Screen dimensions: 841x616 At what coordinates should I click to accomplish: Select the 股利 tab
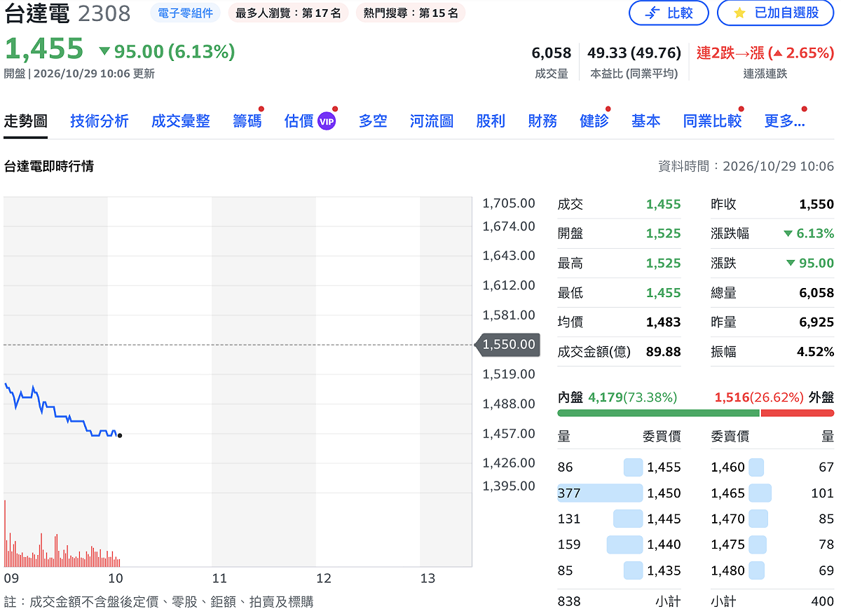coord(491,121)
